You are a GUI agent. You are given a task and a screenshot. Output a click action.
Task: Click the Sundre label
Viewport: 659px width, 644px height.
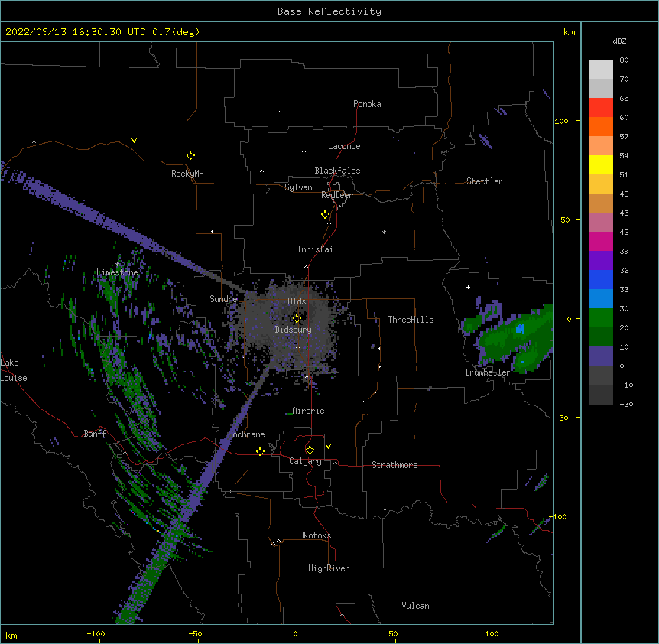(x=223, y=299)
